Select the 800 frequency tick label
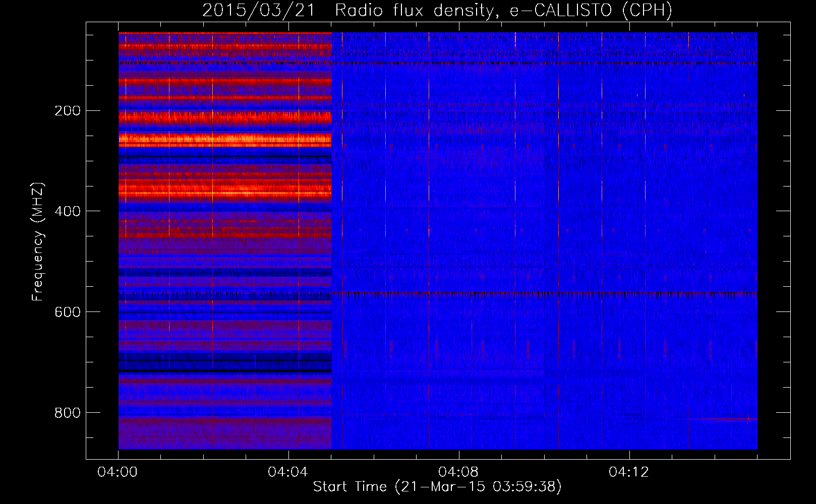 68,413
